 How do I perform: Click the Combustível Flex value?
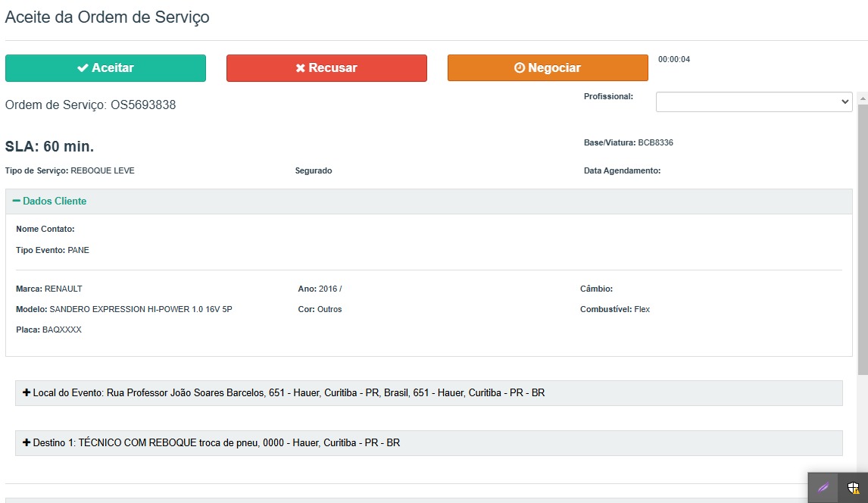(x=642, y=309)
